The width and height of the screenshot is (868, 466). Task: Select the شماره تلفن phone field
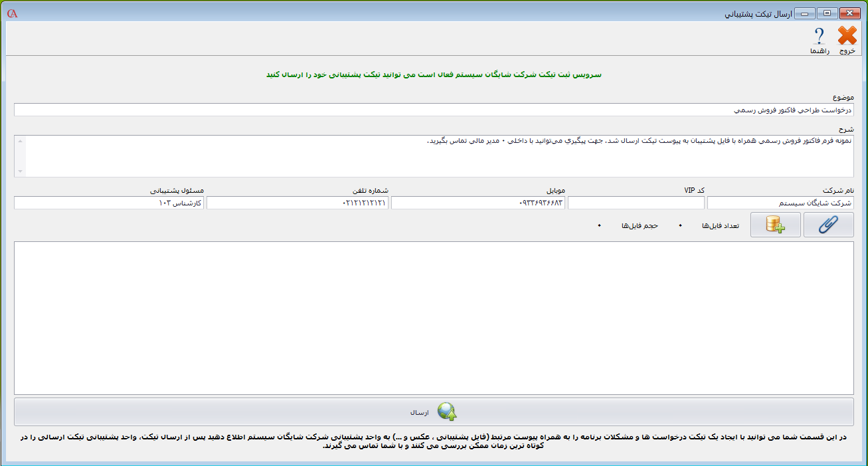click(299, 202)
